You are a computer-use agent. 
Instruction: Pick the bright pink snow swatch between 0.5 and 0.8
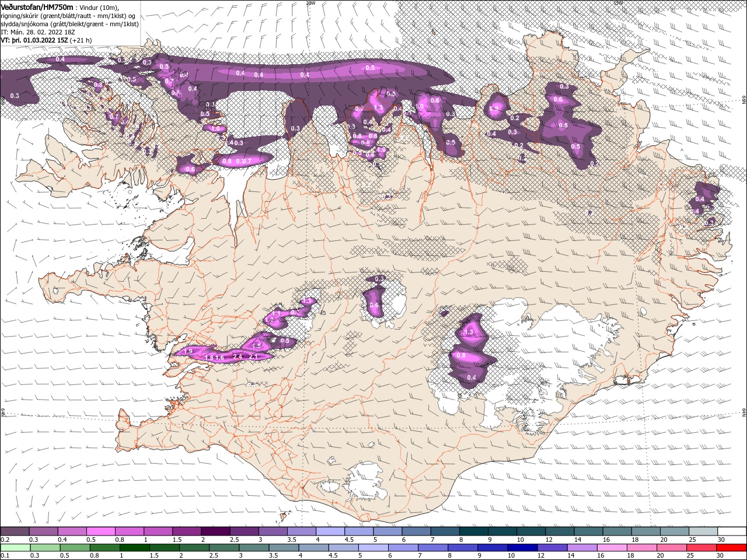100,531
